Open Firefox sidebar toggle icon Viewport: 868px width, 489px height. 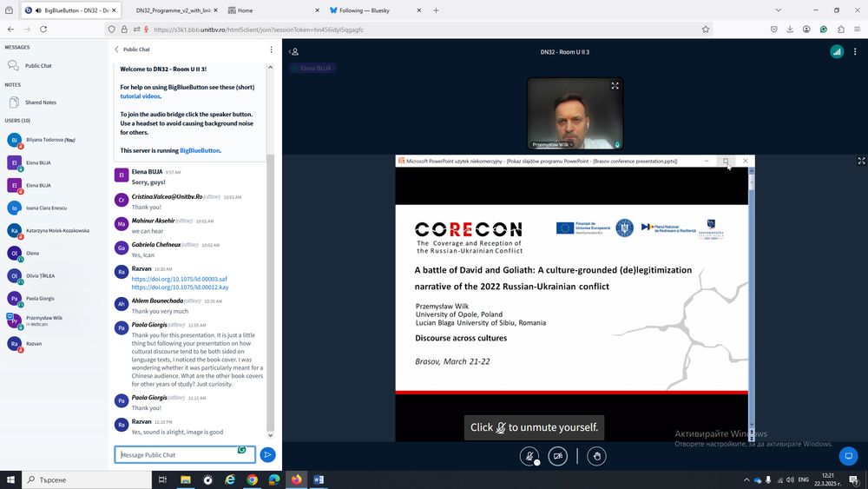(x=9, y=10)
